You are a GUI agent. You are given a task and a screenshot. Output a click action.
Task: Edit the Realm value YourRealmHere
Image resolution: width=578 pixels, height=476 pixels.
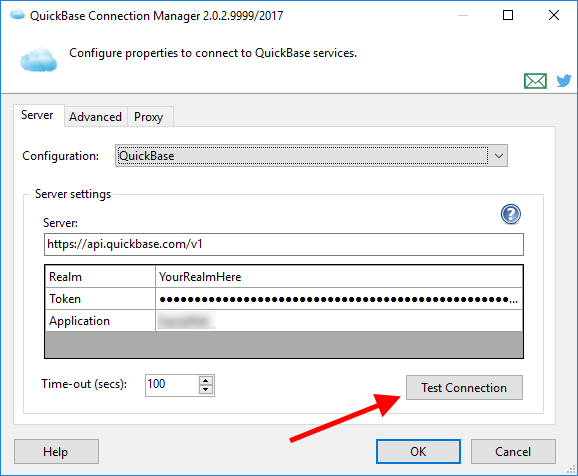point(339,277)
